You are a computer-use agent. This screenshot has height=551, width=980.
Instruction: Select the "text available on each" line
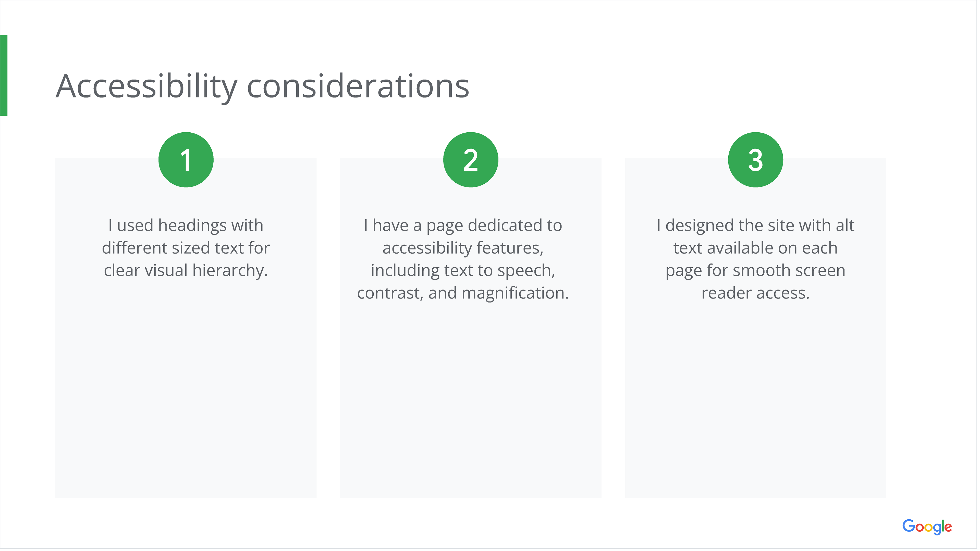click(755, 248)
